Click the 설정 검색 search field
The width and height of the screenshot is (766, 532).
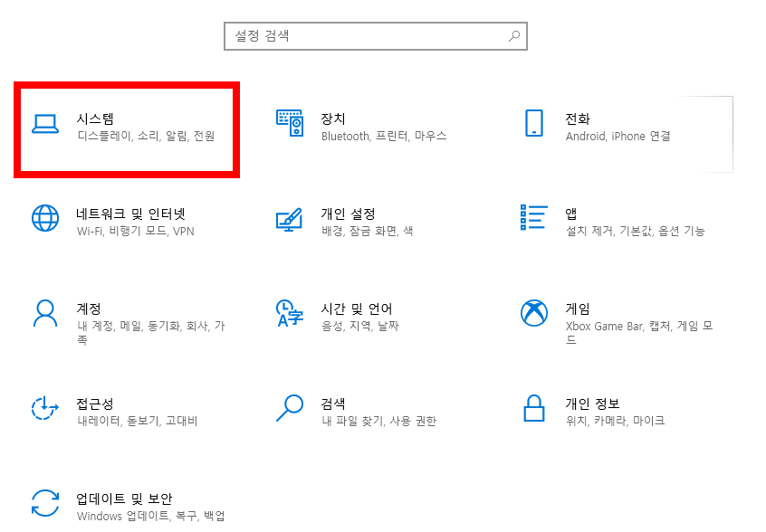362,35
